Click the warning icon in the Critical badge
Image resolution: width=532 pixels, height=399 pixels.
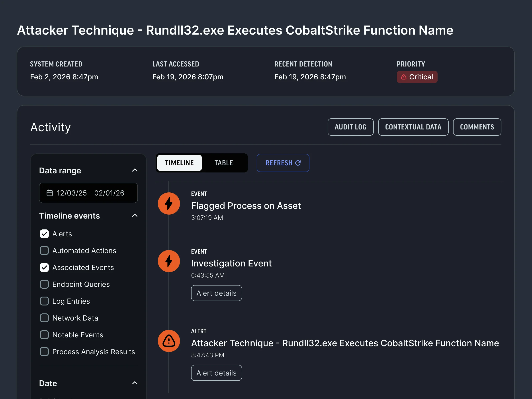click(404, 77)
